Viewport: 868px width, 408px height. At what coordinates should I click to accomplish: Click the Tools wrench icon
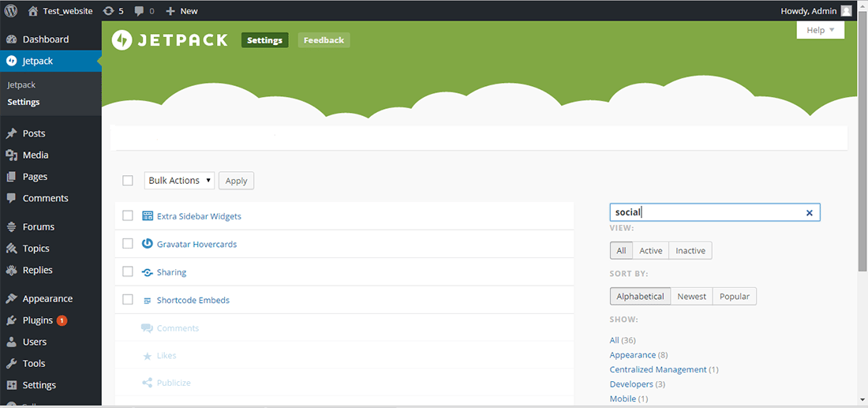(x=11, y=364)
